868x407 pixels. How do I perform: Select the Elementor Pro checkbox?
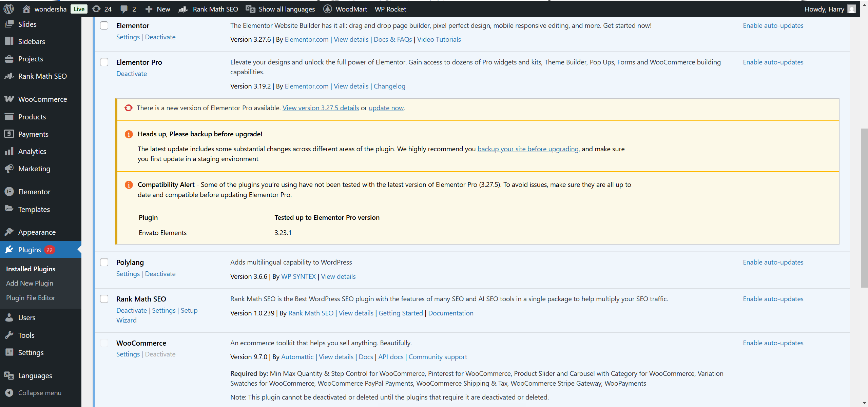coord(104,62)
